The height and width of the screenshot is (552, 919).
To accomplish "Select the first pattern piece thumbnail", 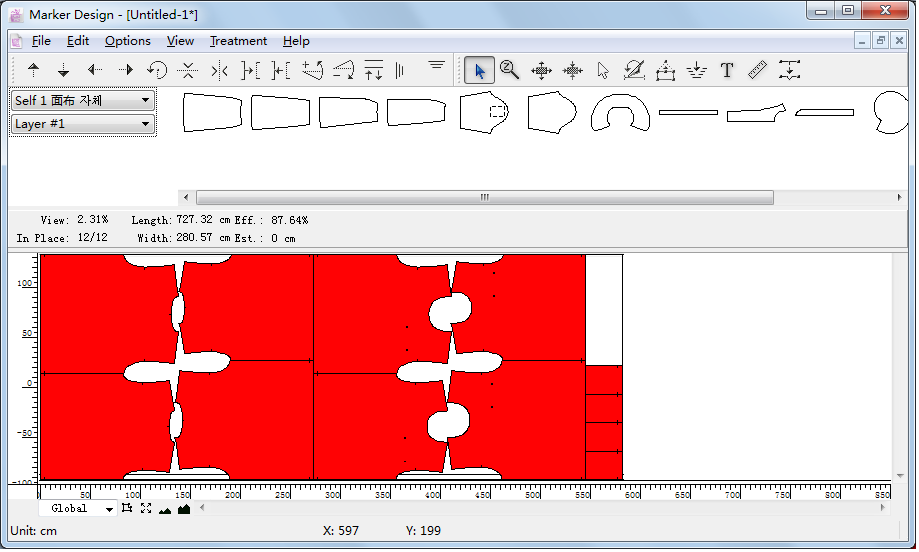I will 212,112.
